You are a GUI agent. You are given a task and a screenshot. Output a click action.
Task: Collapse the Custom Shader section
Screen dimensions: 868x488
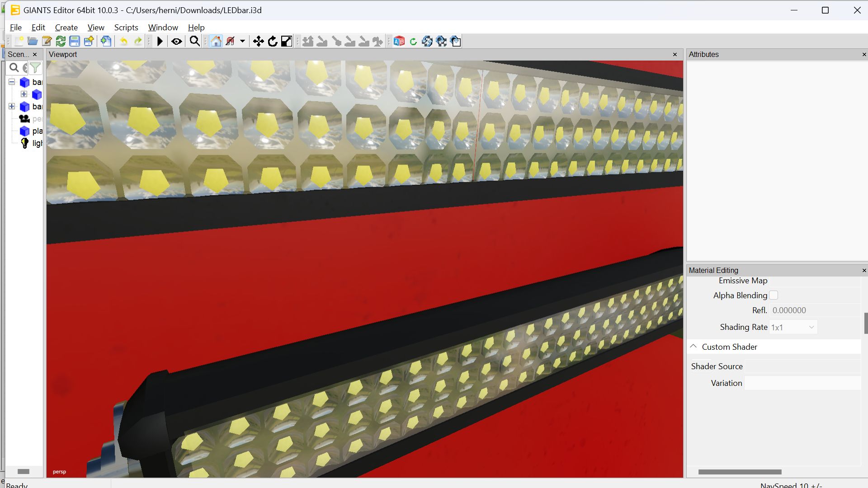click(693, 347)
